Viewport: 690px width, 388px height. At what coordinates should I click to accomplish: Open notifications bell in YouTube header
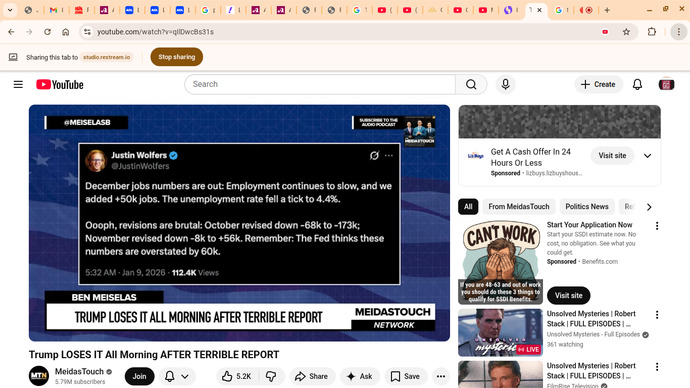637,84
